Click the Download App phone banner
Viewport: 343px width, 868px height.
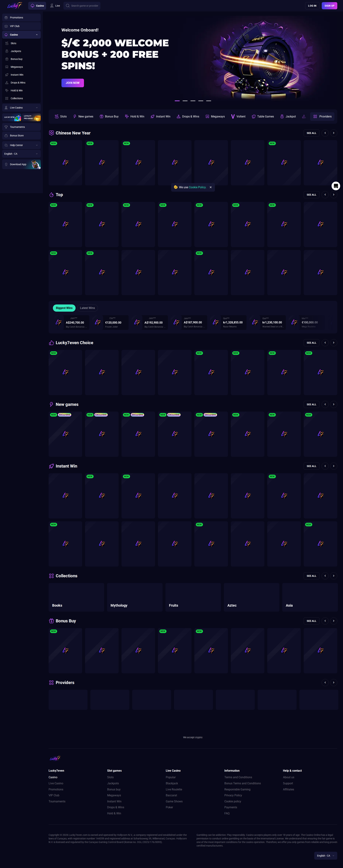tap(21, 164)
